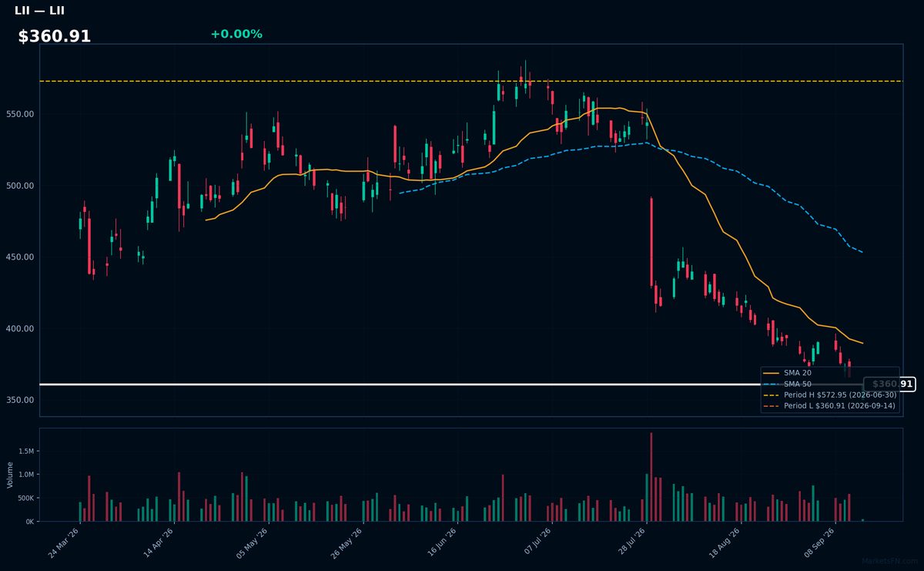Image resolution: width=924 pixels, height=571 pixels.
Task: Click the vertical Volume axis title
Action: pos(10,475)
